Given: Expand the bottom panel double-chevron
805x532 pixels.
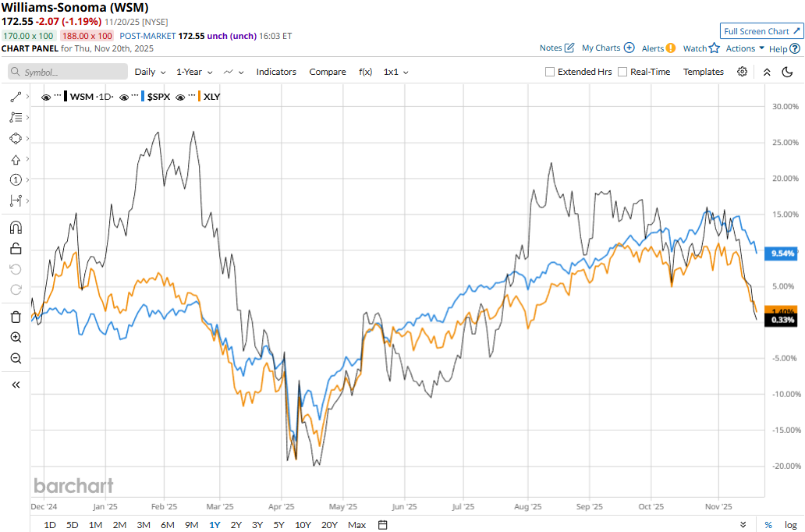Looking at the screenshot, I should pyautogui.click(x=743, y=525).
